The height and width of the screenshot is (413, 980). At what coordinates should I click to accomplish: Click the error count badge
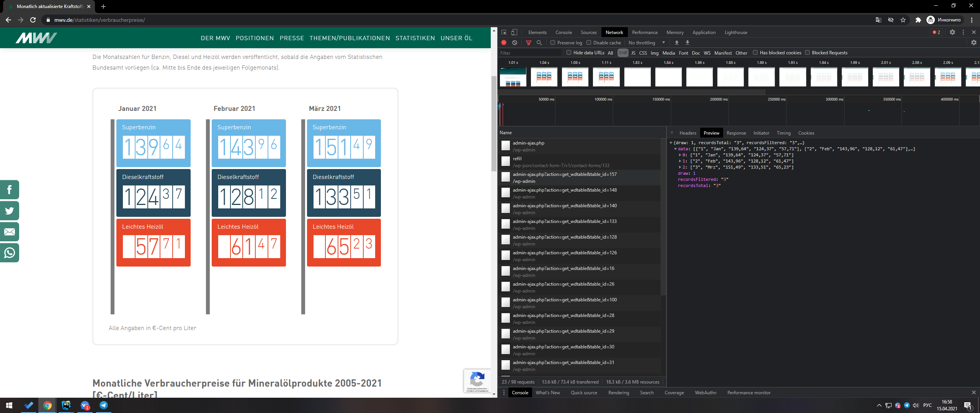(936, 33)
